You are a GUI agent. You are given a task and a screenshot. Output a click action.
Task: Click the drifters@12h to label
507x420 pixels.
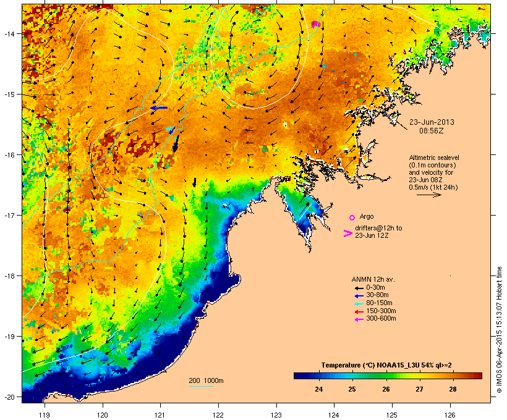(x=378, y=228)
